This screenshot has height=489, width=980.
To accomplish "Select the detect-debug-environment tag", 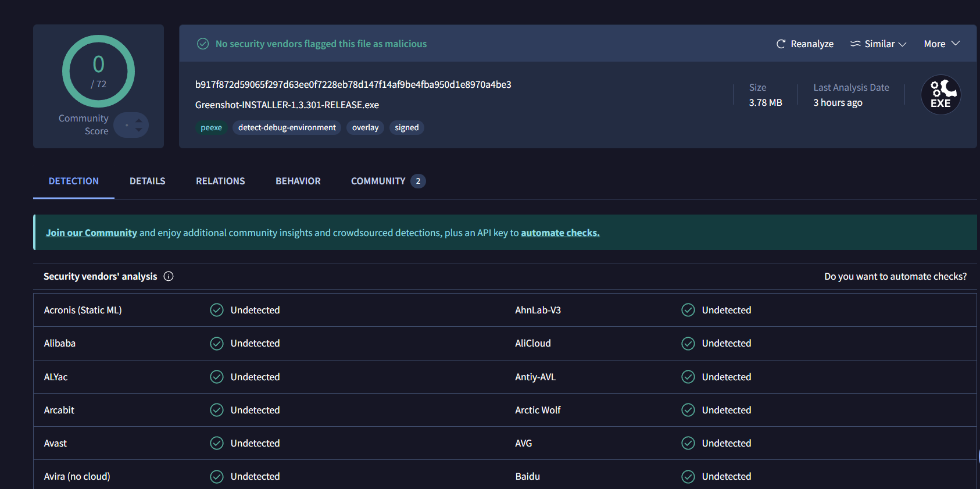I will (x=287, y=127).
